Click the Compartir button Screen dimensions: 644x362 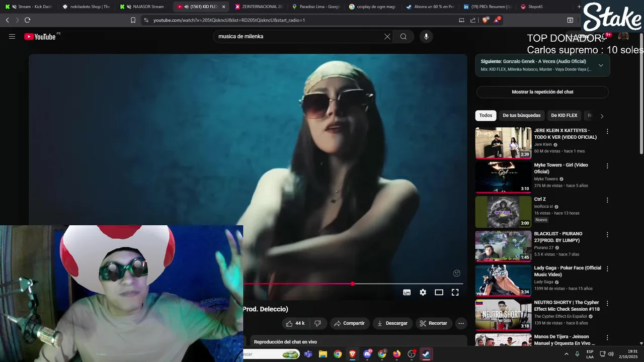click(x=349, y=323)
